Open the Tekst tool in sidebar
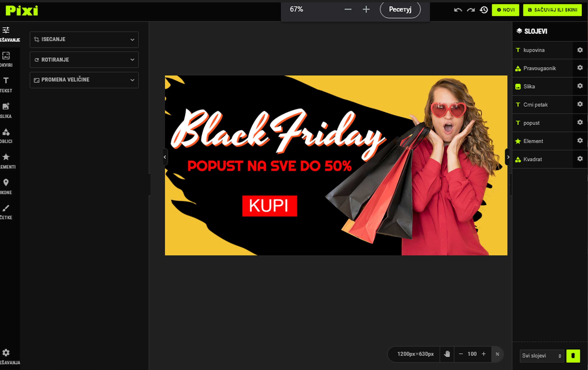This screenshot has width=588, height=370. click(6, 84)
